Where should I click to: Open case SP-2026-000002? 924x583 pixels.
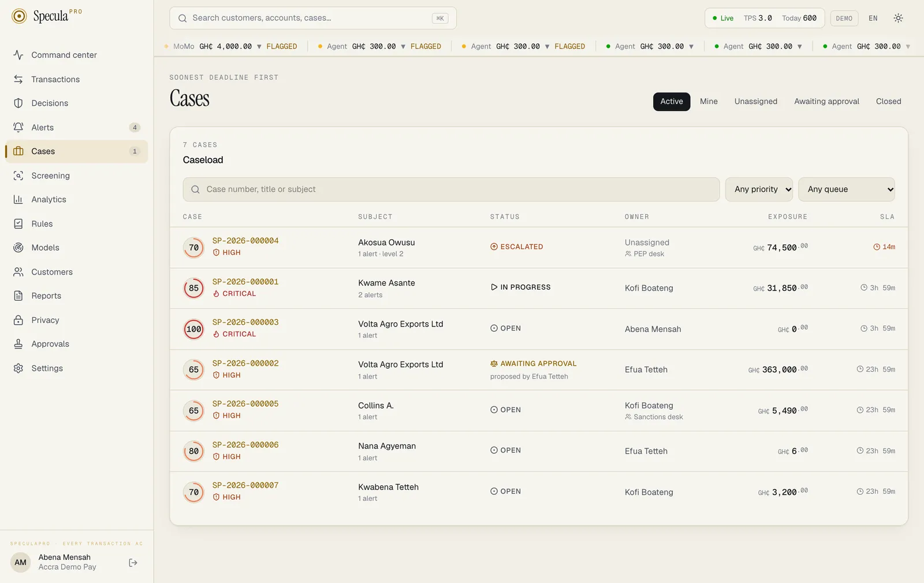(x=245, y=363)
